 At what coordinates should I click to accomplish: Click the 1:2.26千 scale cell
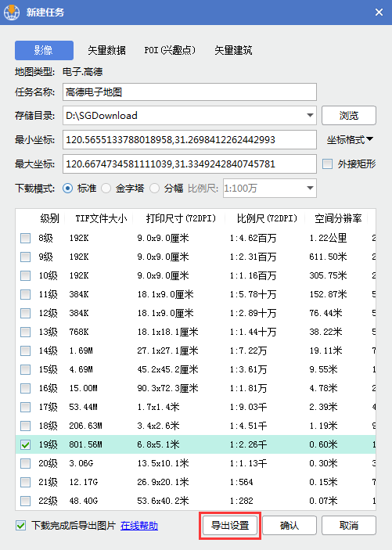[x=248, y=444]
